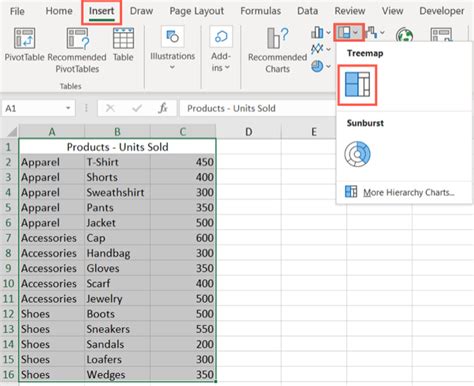This screenshot has width=474, height=386.
Task: Click the formula bar text field
Action: pyautogui.click(x=258, y=108)
